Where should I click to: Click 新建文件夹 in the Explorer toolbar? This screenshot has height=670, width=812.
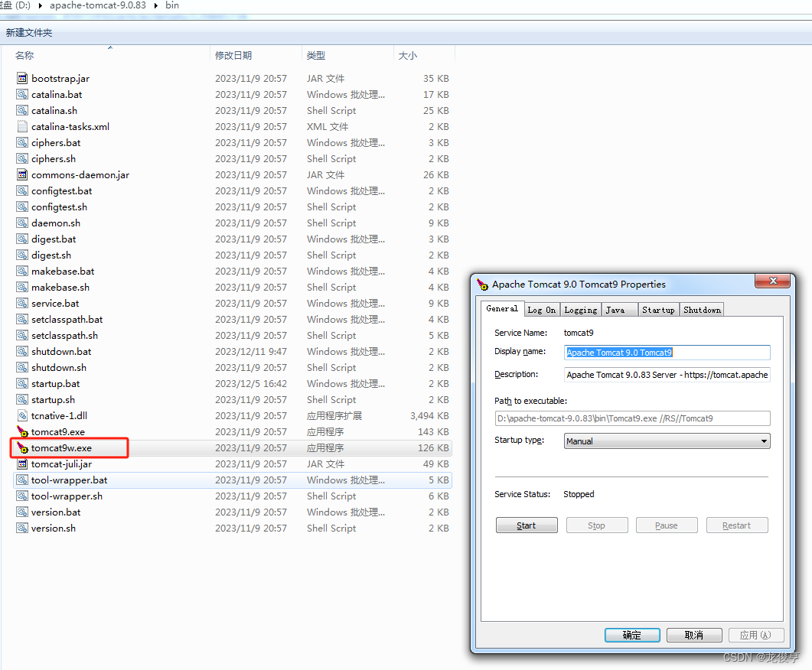pyautogui.click(x=29, y=33)
